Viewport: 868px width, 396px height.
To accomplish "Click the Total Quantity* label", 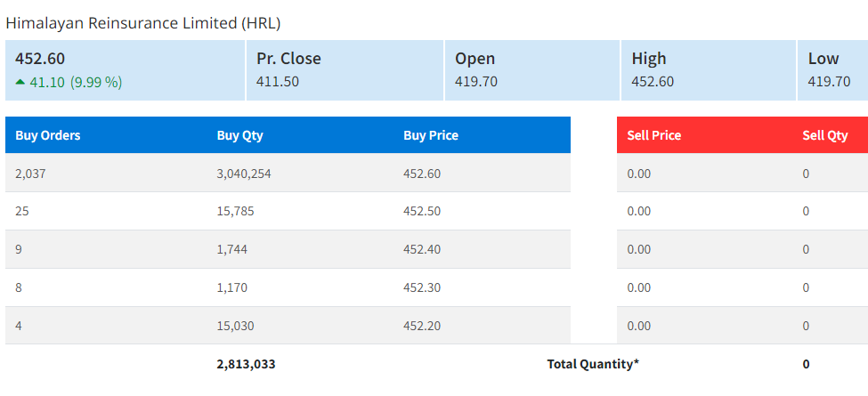I will click(593, 364).
